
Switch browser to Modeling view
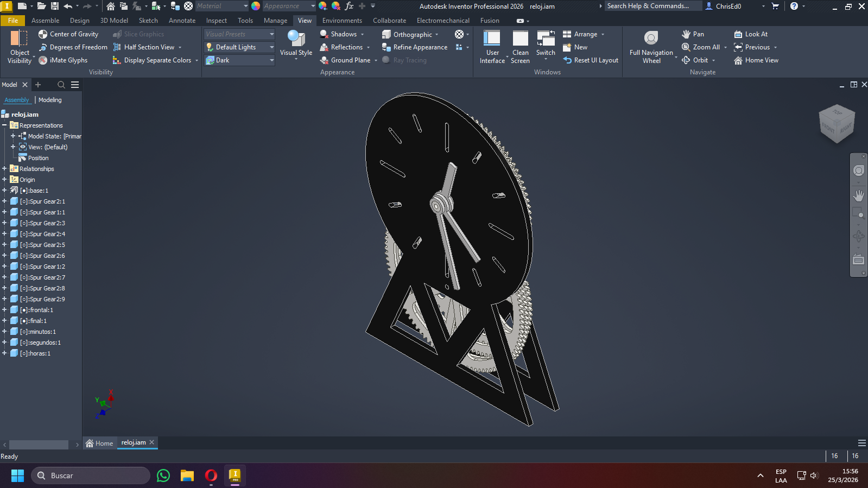pos(50,100)
